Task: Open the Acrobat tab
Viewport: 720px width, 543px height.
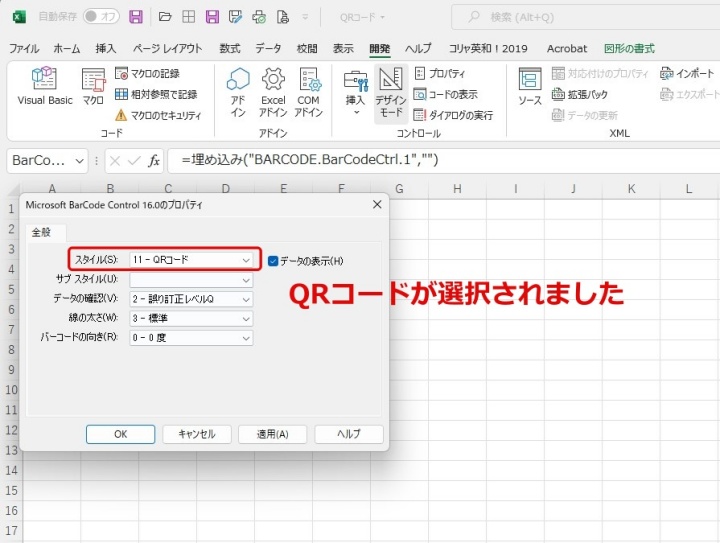Action: pyautogui.click(x=567, y=48)
